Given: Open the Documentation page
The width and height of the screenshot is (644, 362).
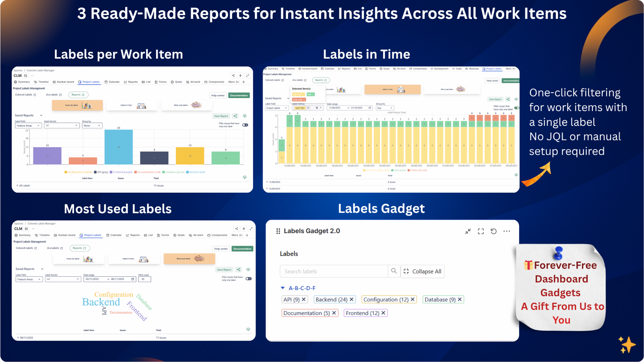Looking at the screenshot, I should point(239,95).
